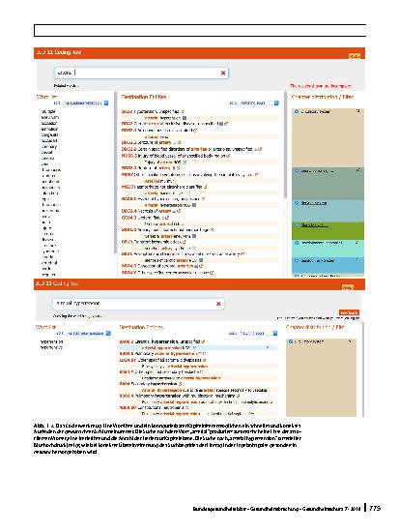Screen dimensions: 399x532
Task: Select the 'Secondary hypertension' entity
Action: tap(148, 384)
